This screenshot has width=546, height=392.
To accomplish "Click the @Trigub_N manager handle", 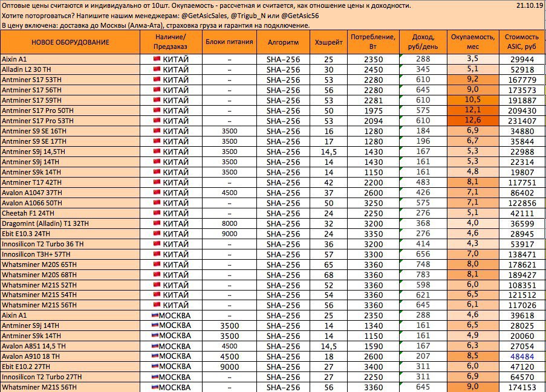I will pos(247,16).
